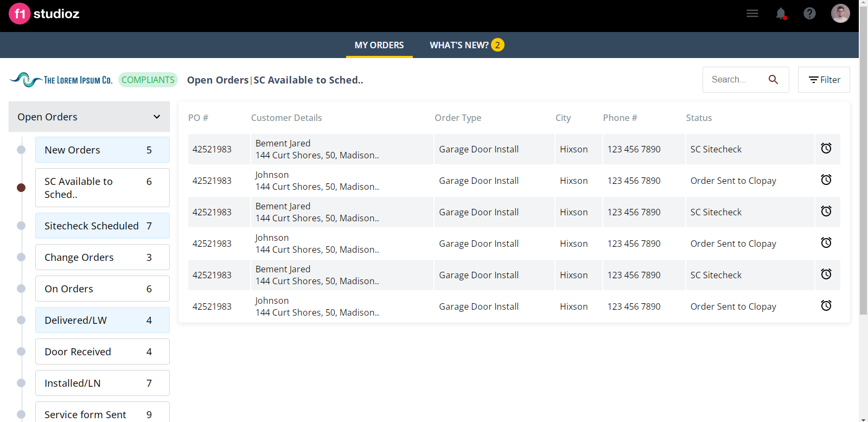Click alarm clock icon in first Bement Jared row
The width and height of the screenshot is (868, 422).
(x=826, y=148)
